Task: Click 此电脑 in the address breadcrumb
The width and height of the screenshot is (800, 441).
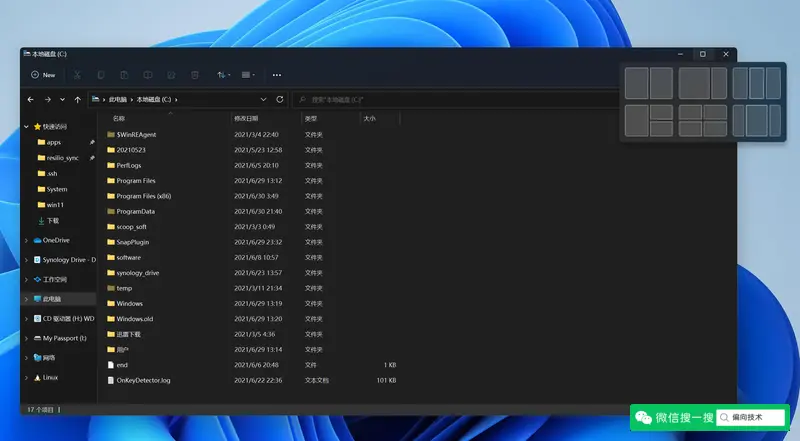Action: click(x=118, y=100)
